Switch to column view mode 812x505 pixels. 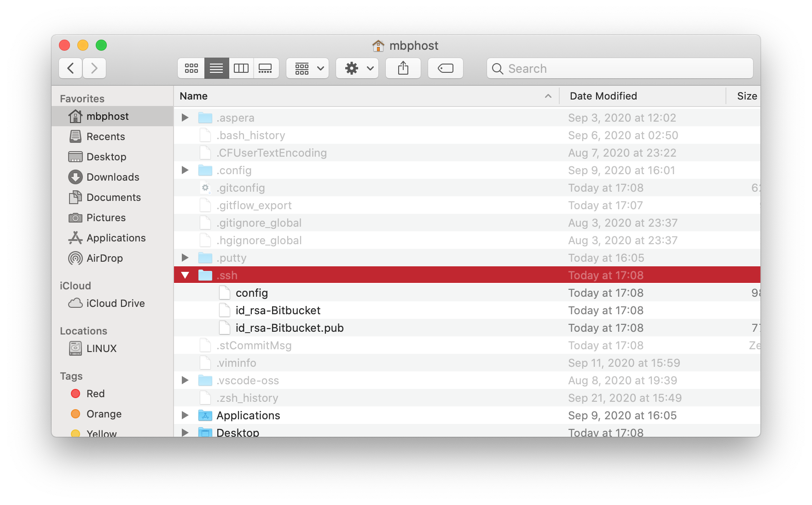coord(241,69)
